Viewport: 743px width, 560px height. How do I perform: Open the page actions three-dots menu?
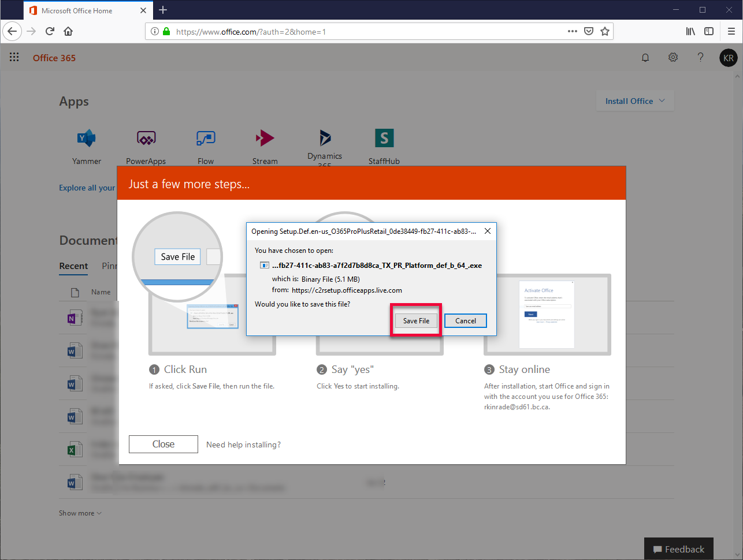coord(573,31)
